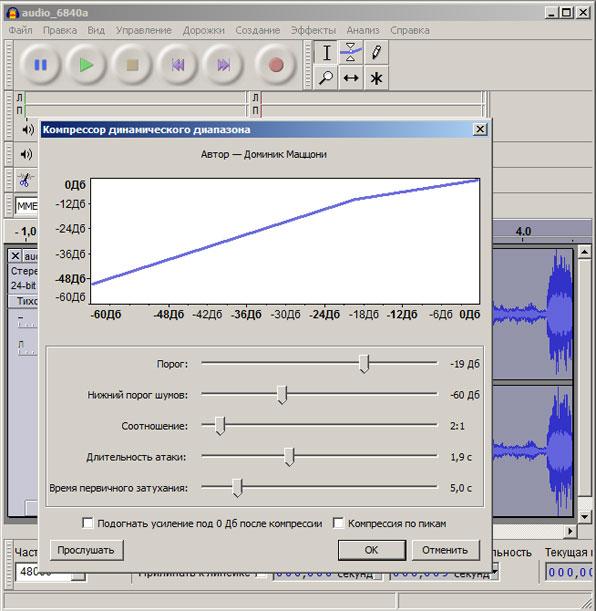This screenshot has width=596, height=611.
Task: Click the Соотношение ratio slider handle
Action: (x=220, y=426)
